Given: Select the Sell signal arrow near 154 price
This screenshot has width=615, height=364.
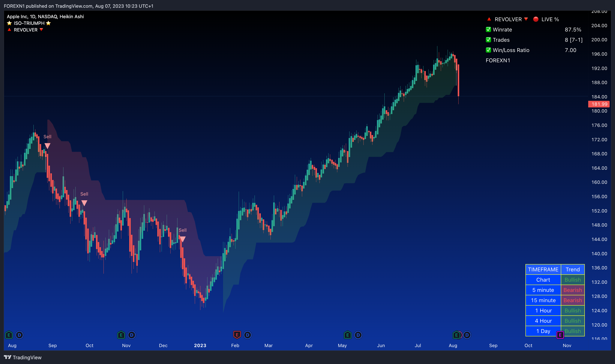Looking at the screenshot, I should (x=84, y=203).
